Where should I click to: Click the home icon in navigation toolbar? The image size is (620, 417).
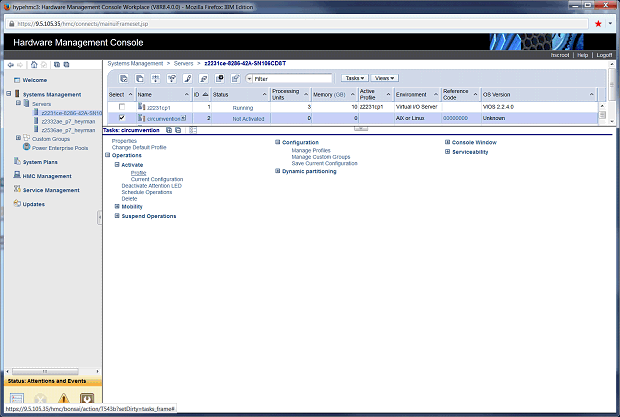click(x=34, y=65)
